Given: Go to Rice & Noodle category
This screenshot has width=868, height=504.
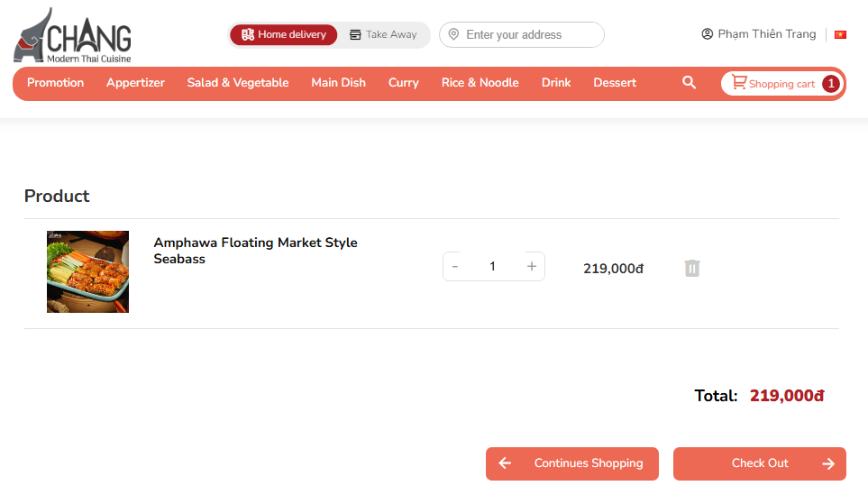Looking at the screenshot, I should (x=480, y=83).
